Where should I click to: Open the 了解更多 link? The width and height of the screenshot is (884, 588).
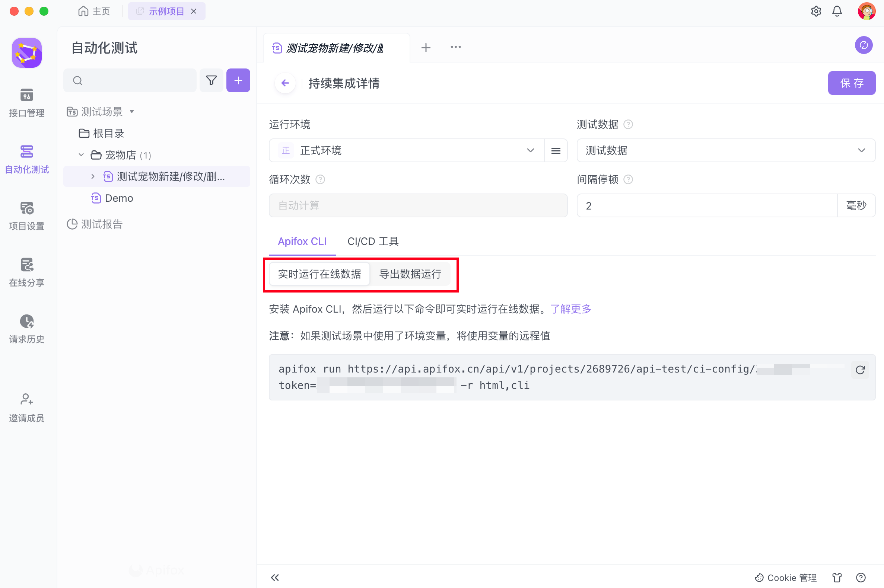(x=570, y=309)
